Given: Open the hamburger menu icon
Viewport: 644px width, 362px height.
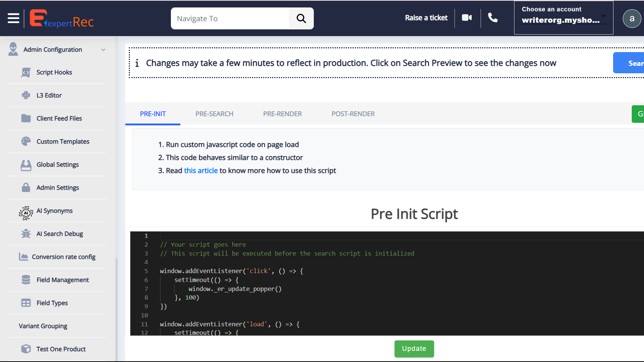Looking at the screenshot, I should (13, 18).
